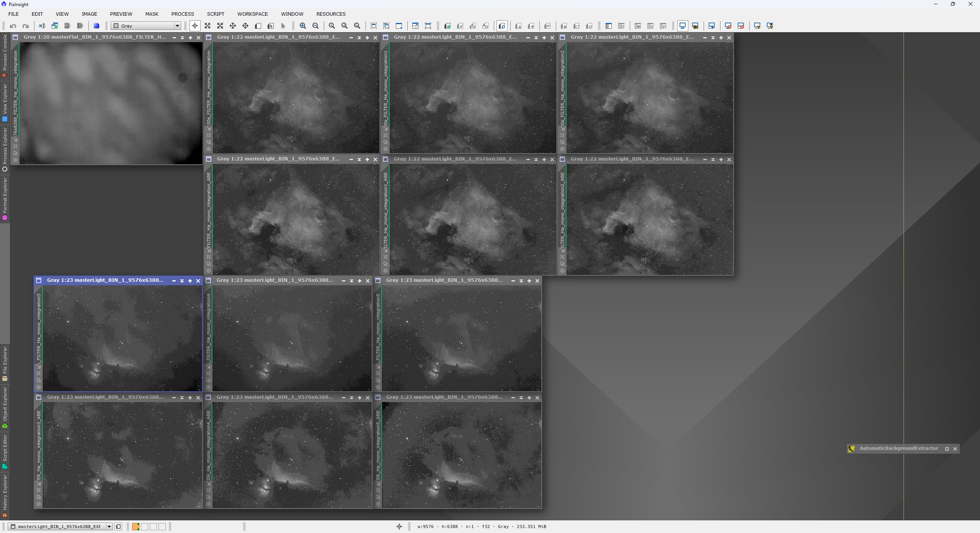
Task: Open the MASK menu
Action: 152,14
